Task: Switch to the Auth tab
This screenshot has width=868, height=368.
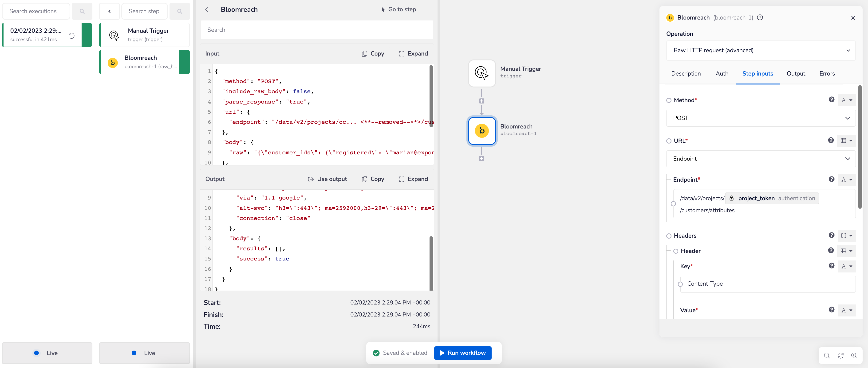Action: (x=722, y=74)
